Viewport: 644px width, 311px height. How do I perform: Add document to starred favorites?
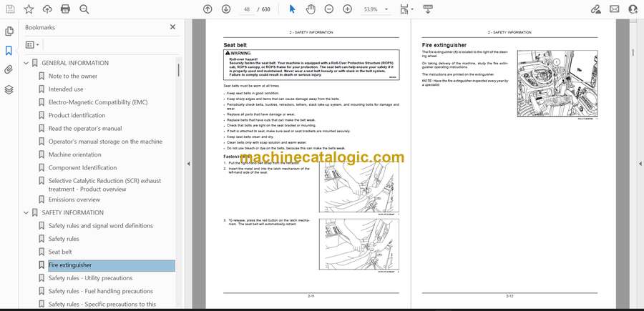pyautogui.click(x=29, y=9)
